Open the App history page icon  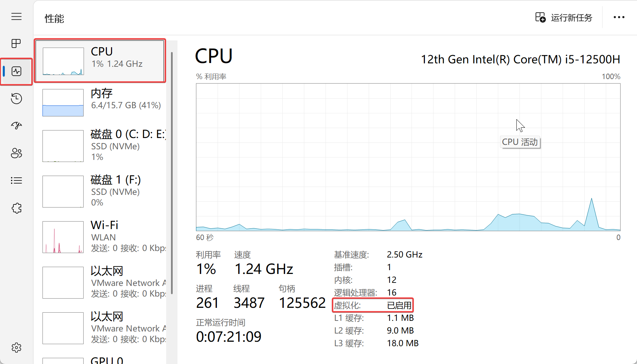pos(16,99)
